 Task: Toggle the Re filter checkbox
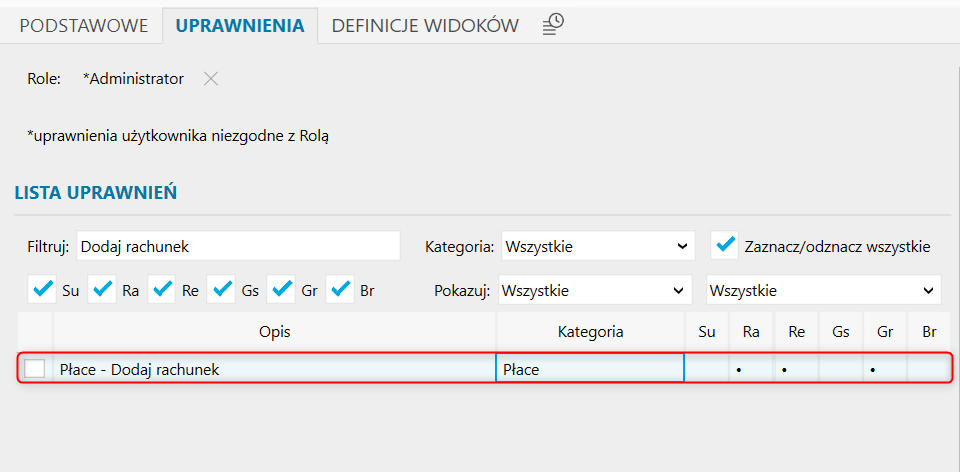tap(163, 290)
